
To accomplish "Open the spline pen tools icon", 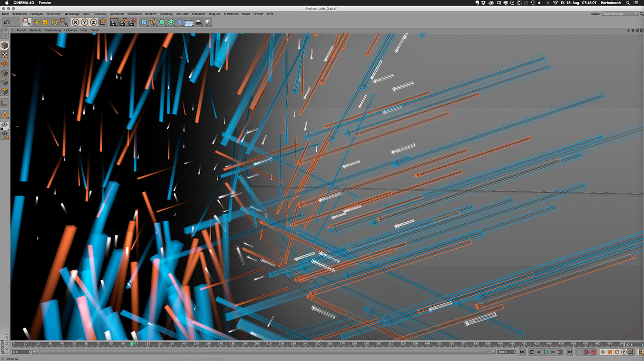I will coord(153,22).
